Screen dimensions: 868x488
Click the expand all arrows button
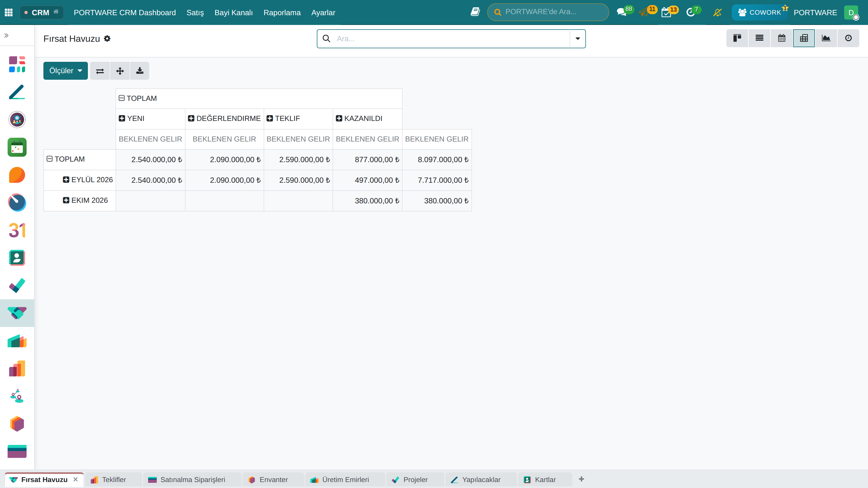120,71
